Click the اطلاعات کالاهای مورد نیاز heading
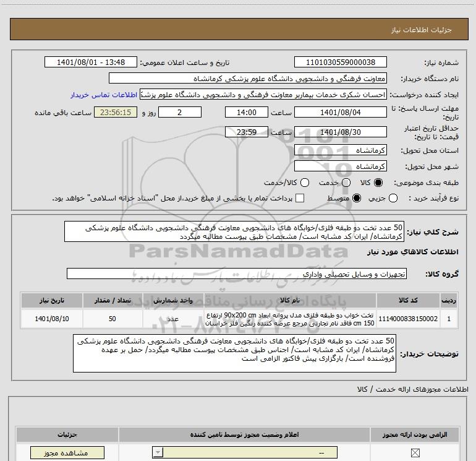Image resolution: width=476 pixels, height=461 pixels. (413, 252)
